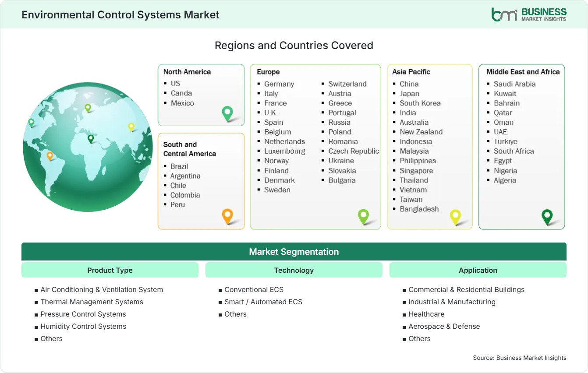Click the yellow pin in Asia Pacific card
The image size is (588, 373).
[x=456, y=217]
